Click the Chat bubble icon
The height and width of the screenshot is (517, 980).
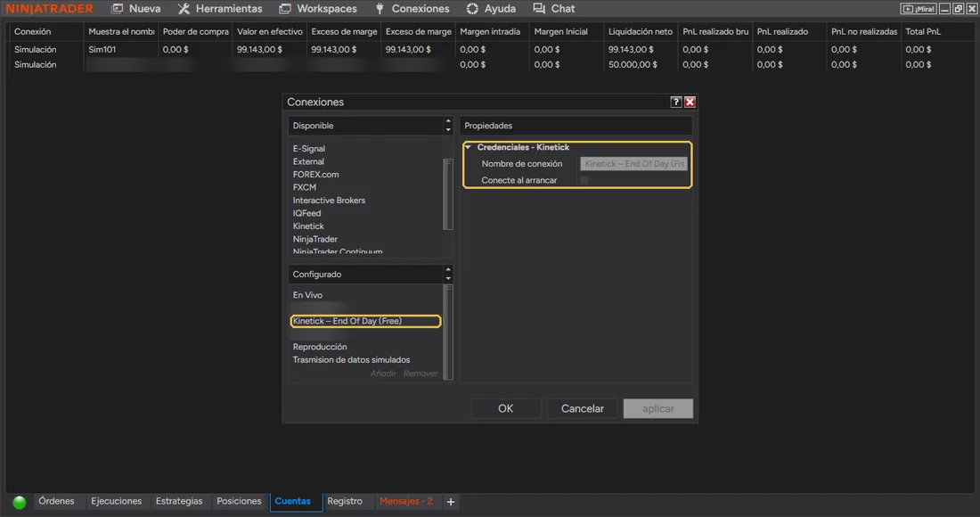coord(539,9)
